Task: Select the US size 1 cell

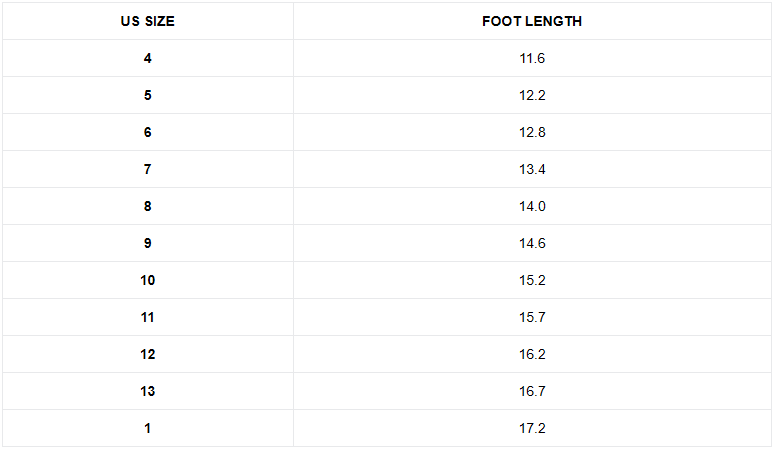Action: point(147,428)
